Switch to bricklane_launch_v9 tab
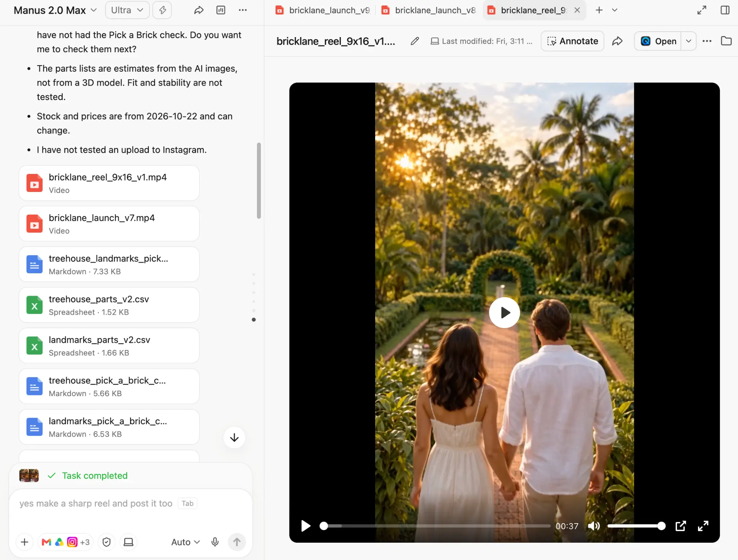Screen dimensions: 738x560 pyautogui.click(x=323, y=10)
